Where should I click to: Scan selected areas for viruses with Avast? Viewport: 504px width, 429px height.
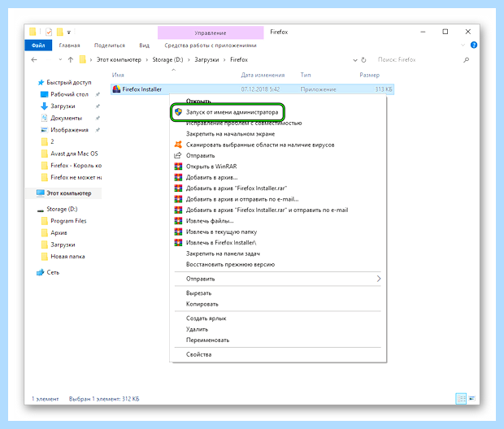click(x=260, y=145)
